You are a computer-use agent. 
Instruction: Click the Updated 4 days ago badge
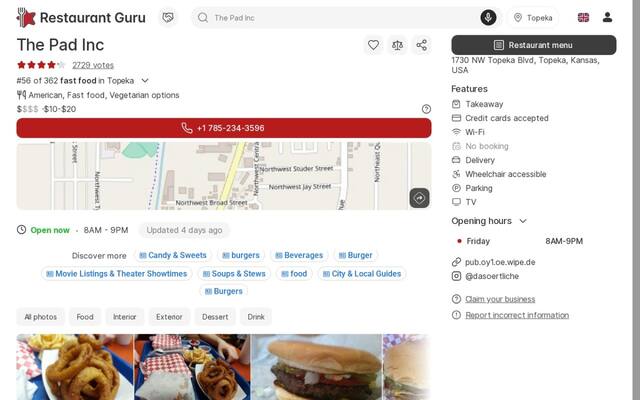[x=184, y=230]
